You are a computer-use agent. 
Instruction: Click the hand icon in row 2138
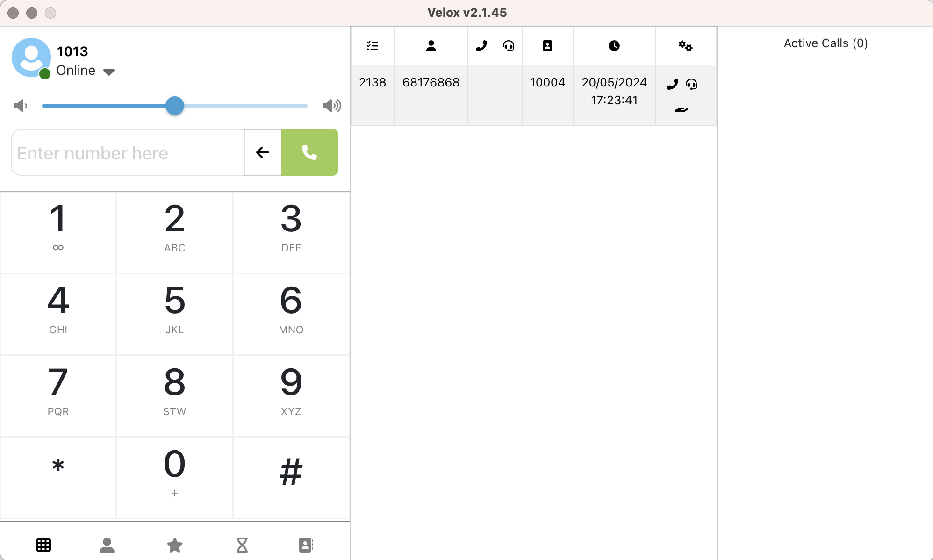click(682, 110)
